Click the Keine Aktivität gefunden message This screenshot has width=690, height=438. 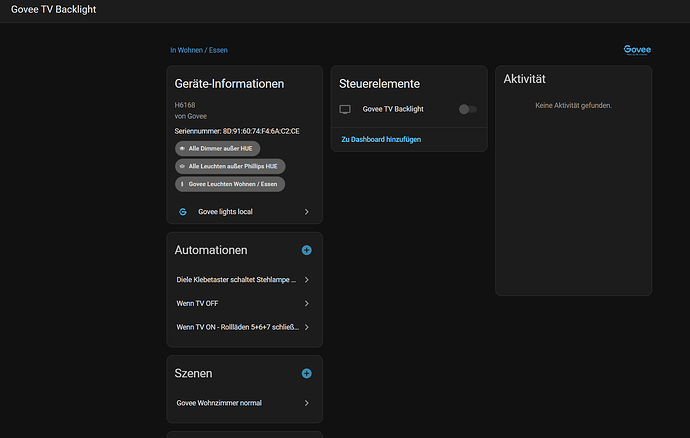point(573,106)
